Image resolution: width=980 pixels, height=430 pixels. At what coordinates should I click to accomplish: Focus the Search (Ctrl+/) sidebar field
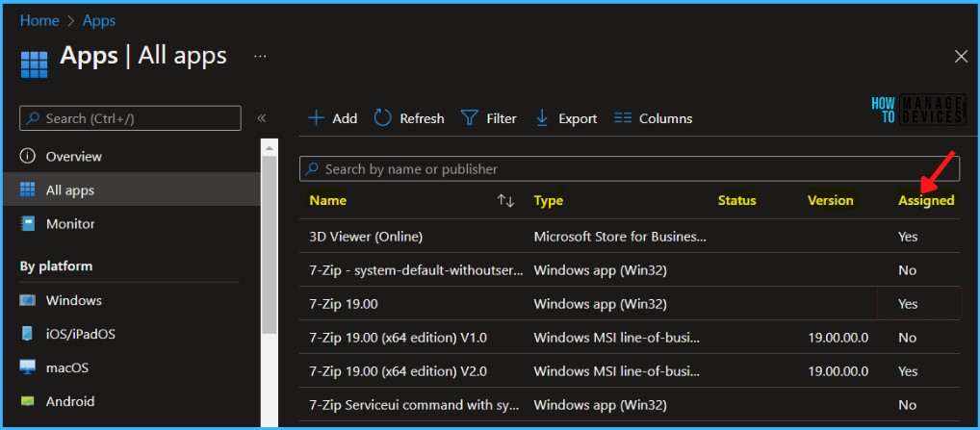coord(130,118)
